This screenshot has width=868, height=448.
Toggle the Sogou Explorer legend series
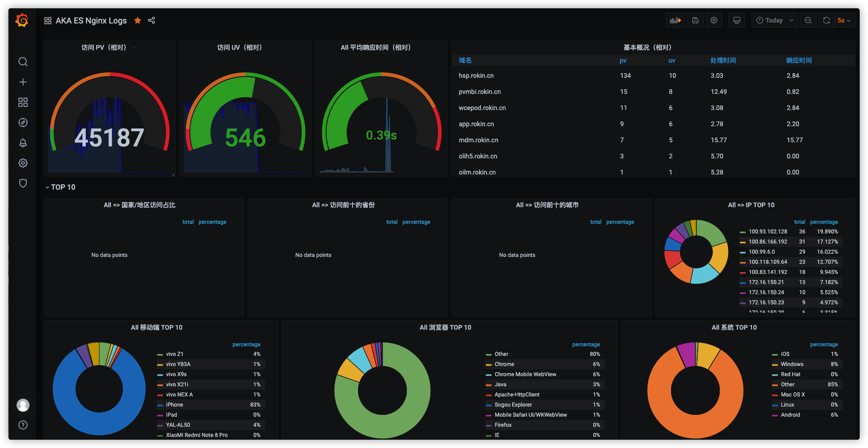[513, 405]
